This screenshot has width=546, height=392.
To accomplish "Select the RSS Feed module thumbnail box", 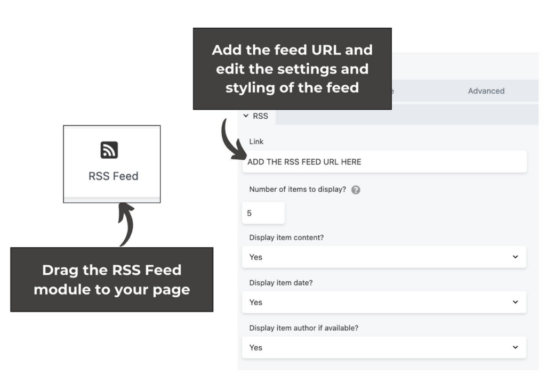I will pos(111,163).
